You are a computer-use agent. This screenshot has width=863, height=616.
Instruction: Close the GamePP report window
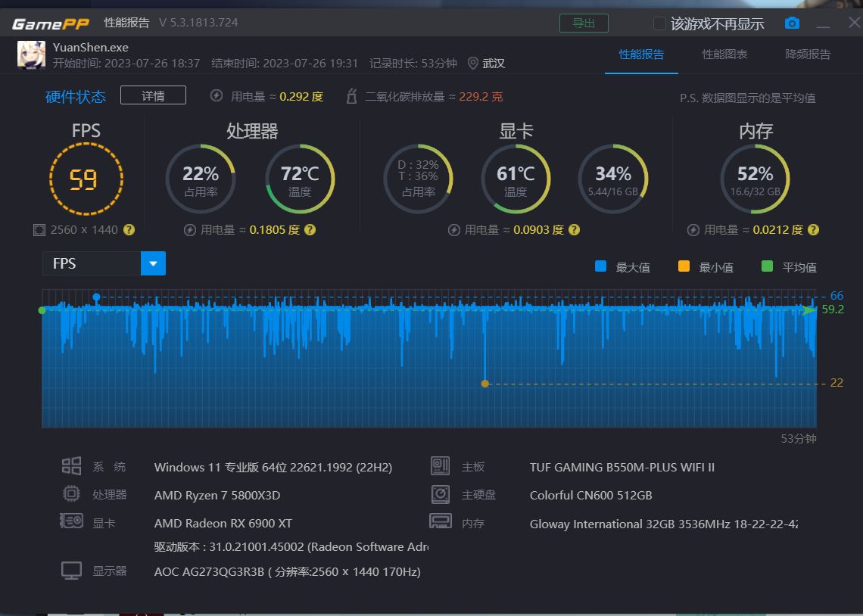pos(854,23)
